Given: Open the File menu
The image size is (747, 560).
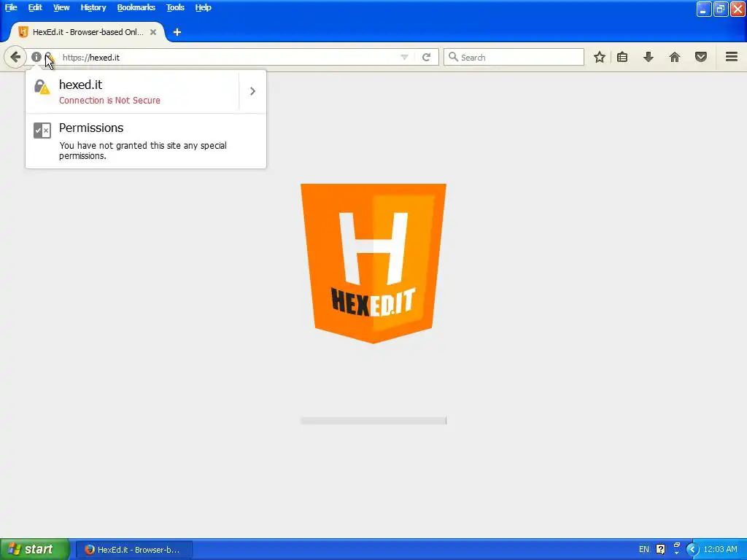Looking at the screenshot, I should coord(11,7).
